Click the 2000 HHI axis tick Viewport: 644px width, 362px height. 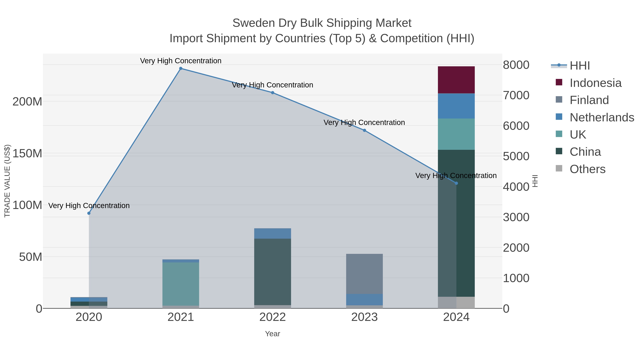516,248
